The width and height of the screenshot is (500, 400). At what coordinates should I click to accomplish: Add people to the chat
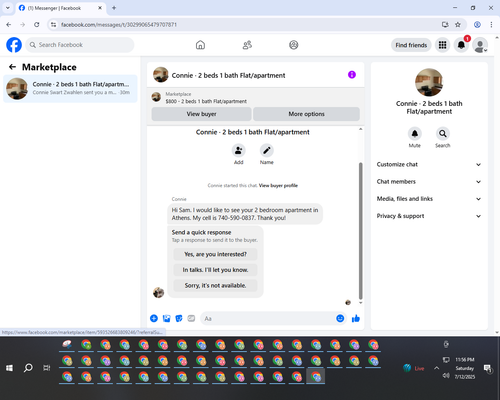point(238,151)
